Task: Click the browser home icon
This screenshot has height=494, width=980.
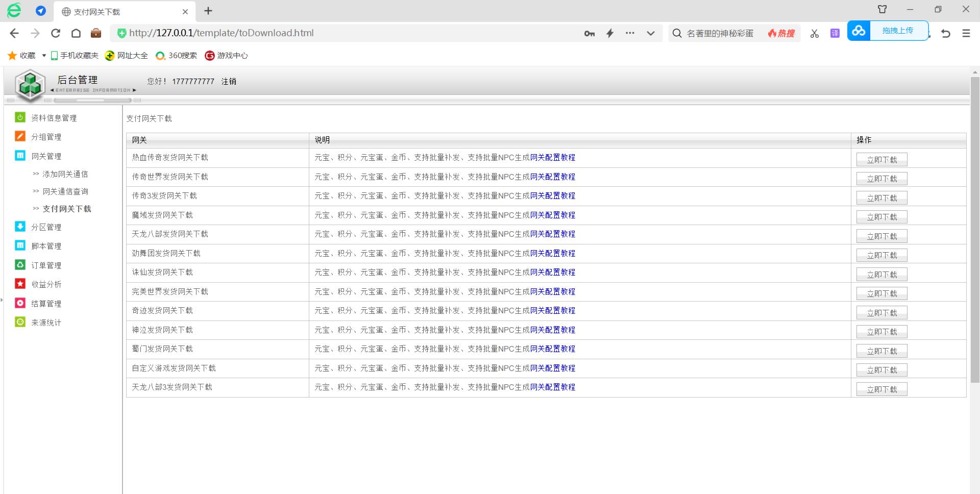Action: (x=76, y=33)
